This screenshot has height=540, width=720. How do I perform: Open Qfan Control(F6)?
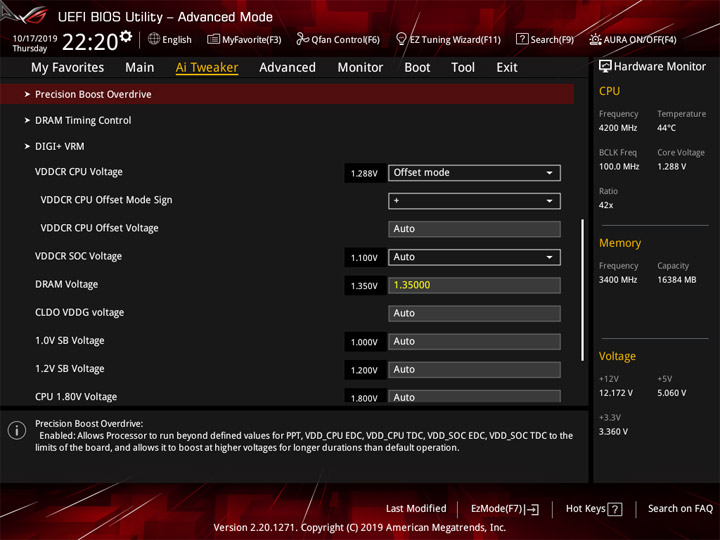pyautogui.click(x=338, y=39)
